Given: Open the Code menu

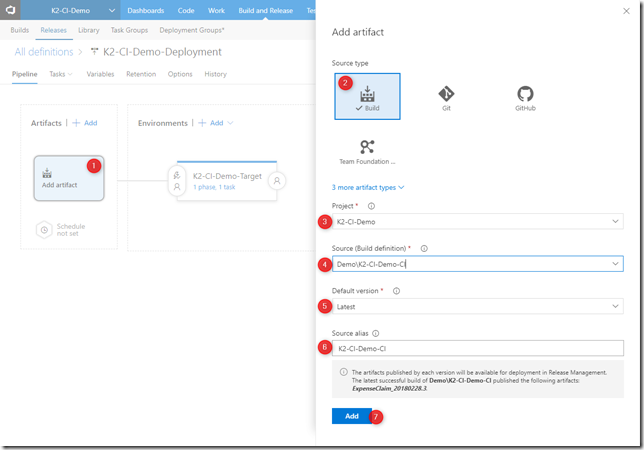Looking at the screenshot, I should click(186, 10).
